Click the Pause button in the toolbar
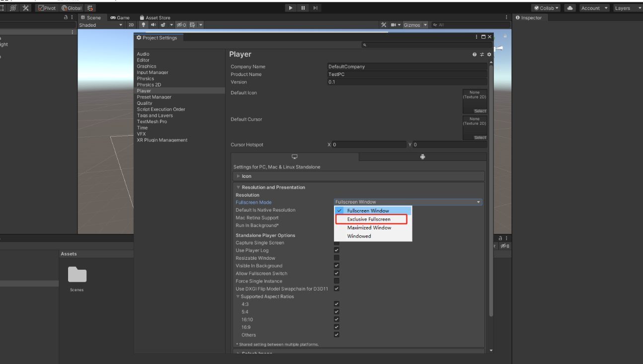643x364 pixels. point(303,8)
